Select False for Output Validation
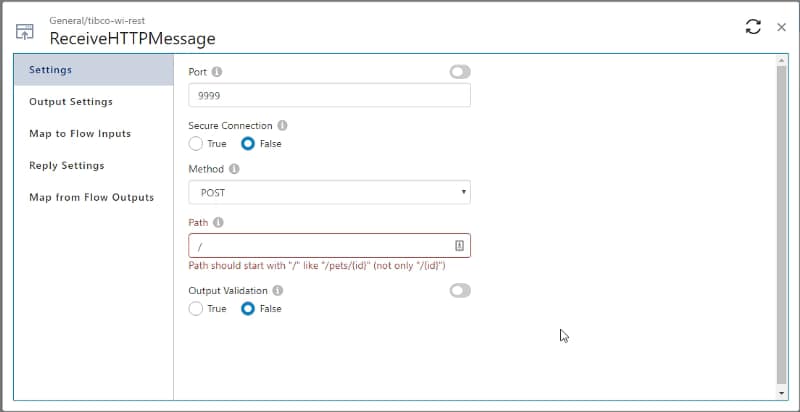 point(248,309)
